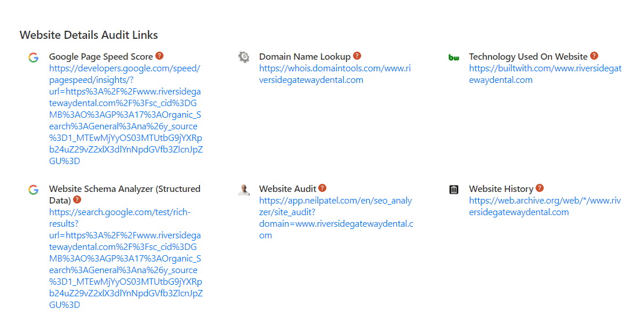Click help icon after Technology Used On Website
The image size is (644, 323).
click(594, 56)
